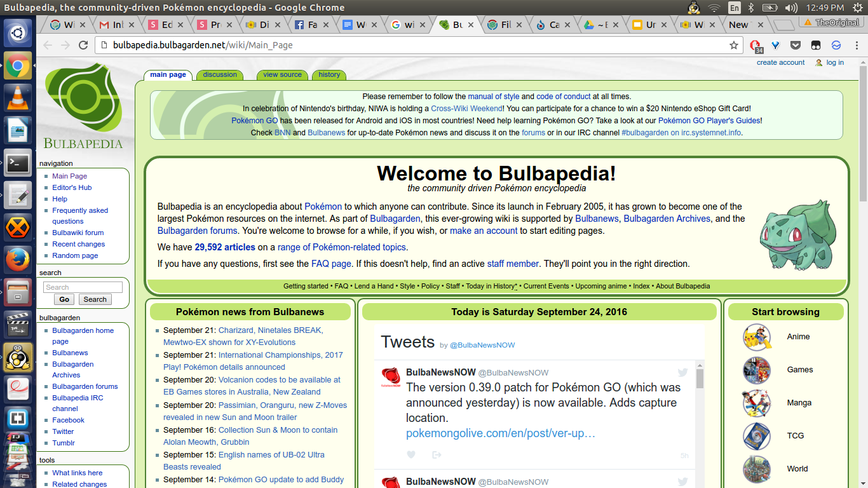868x488 pixels.
Task: Click the browser forward arrow
Action: click(65, 45)
